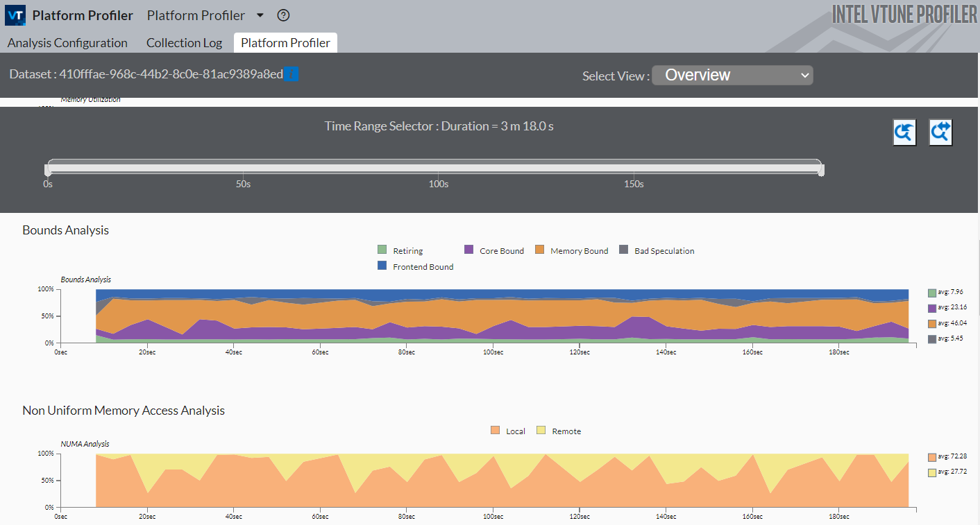This screenshot has height=525, width=980.
Task: Toggle the Frontend Bound legend entry
Action: pos(423,267)
